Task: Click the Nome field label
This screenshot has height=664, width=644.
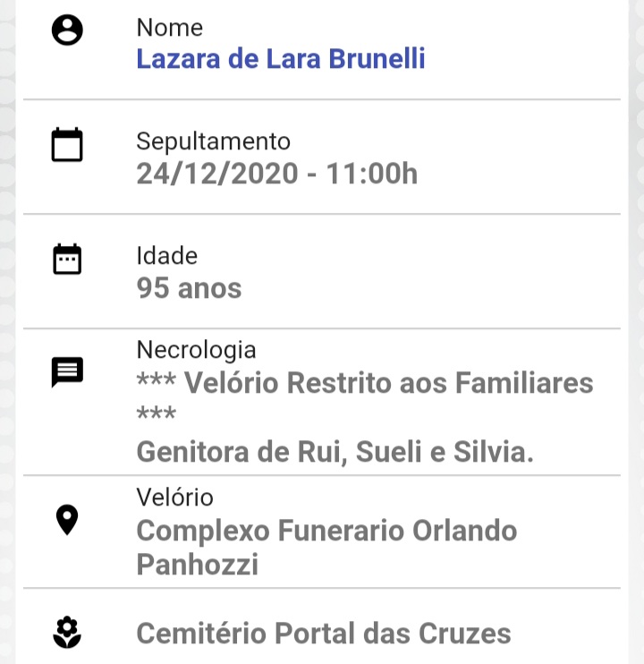Action: click(x=169, y=28)
